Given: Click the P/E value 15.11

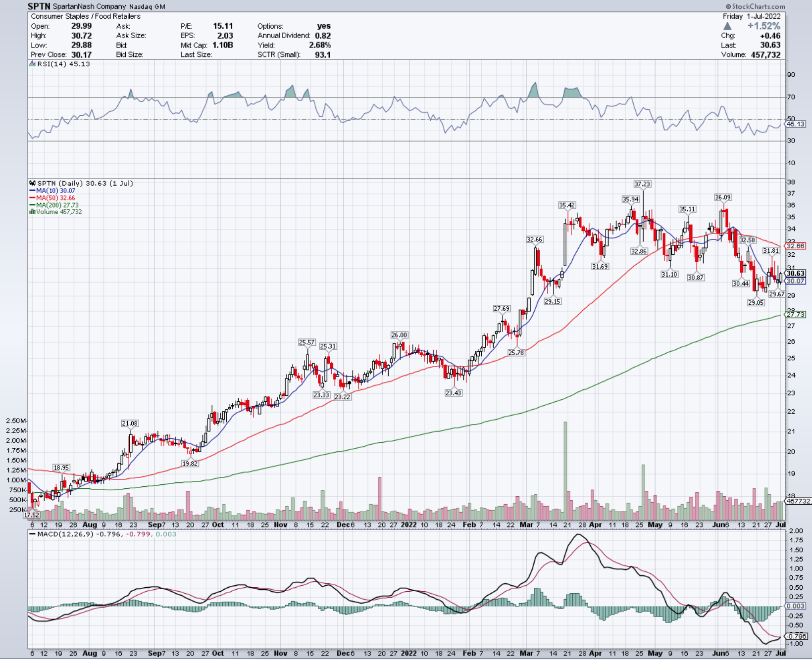Looking at the screenshot, I should point(223,26).
